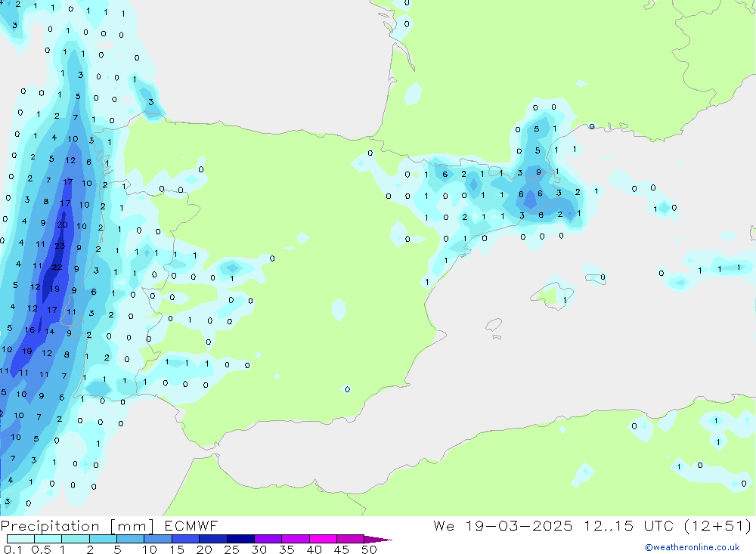Screen dimensions: 756x554
Task: Click the '14' precipitation value on map
Action: pyautogui.click(x=50, y=331)
